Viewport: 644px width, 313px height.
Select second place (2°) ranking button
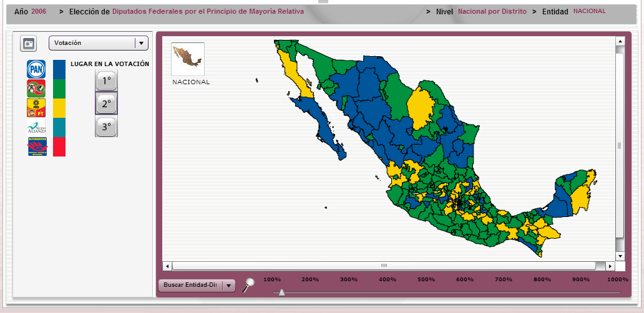pyautogui.click(x=106, y=104)
